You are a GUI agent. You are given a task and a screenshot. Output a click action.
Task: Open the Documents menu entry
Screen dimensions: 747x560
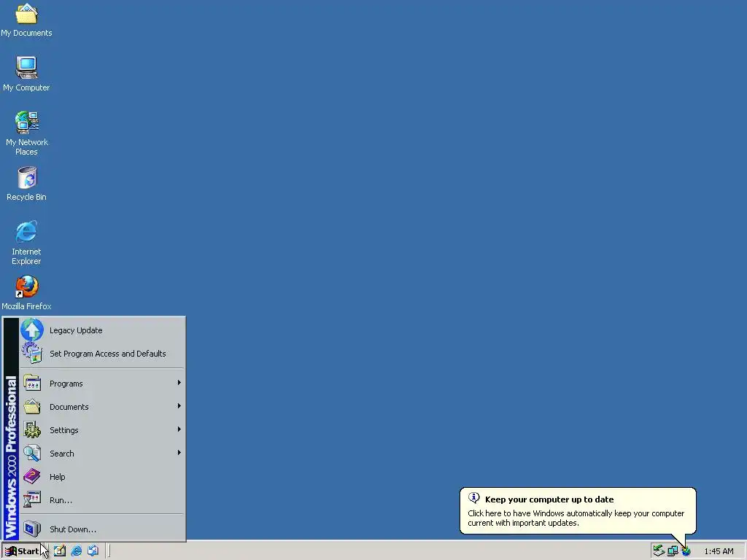coord(102,407)
